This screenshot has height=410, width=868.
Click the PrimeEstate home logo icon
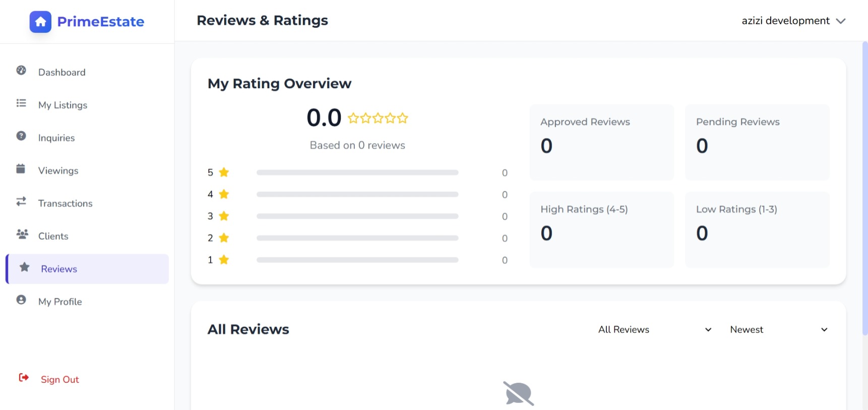pyautogui.click(x=40, y=22)
